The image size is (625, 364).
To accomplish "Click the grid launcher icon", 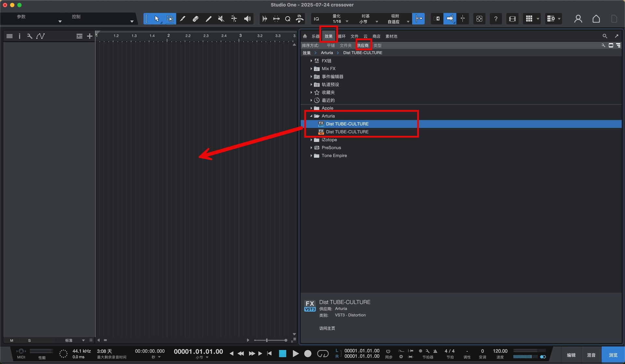I will [x=529, y=19].
